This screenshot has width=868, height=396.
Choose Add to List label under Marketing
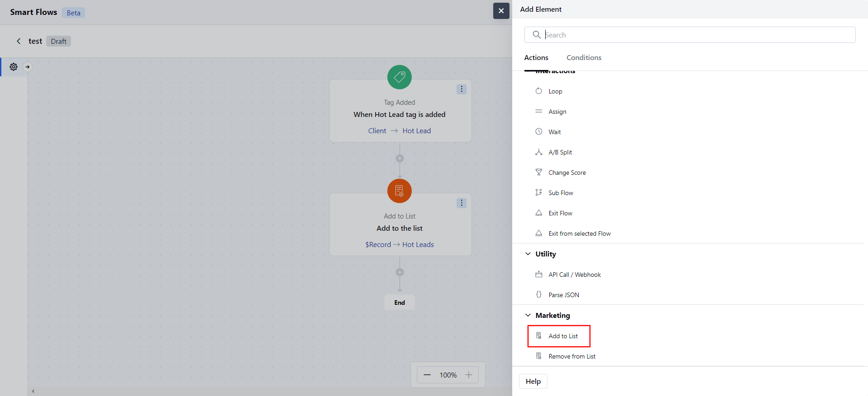(x=563, y=336)
